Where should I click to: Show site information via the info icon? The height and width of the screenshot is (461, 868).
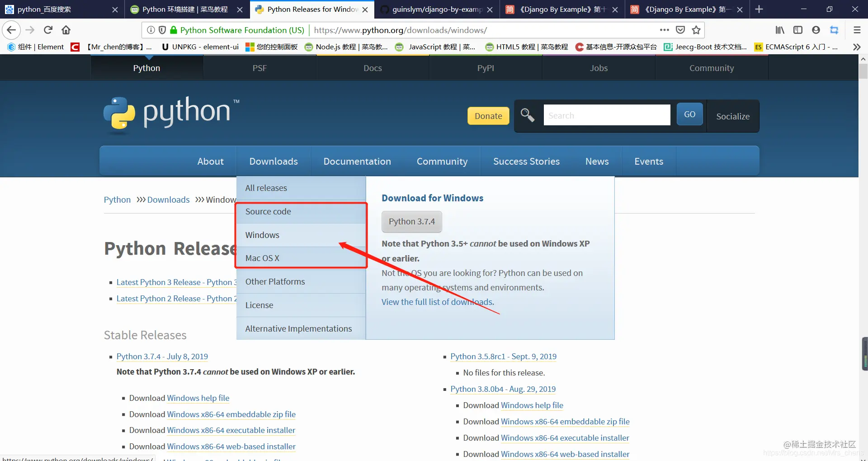coord(151,30)
